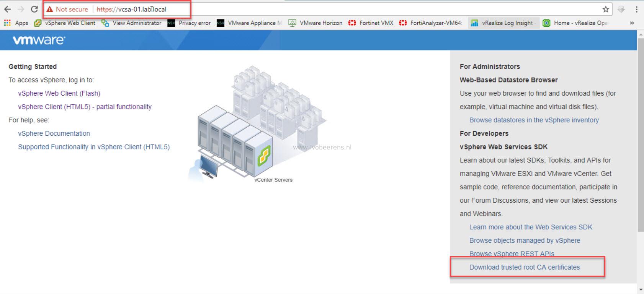The width and height of the screenshot is (644, 294).
Task: Click the scrollbar up arrow
Action: (x=641, y=34)
